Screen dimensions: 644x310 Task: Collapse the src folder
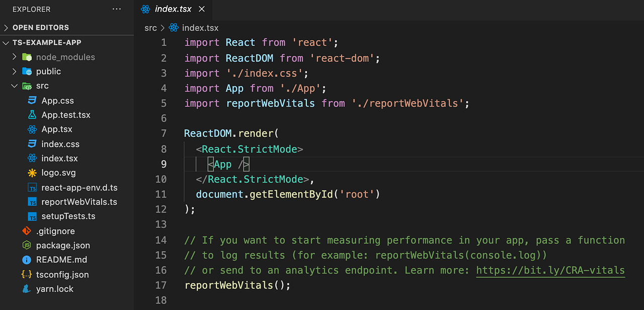(x=14, y=86)
